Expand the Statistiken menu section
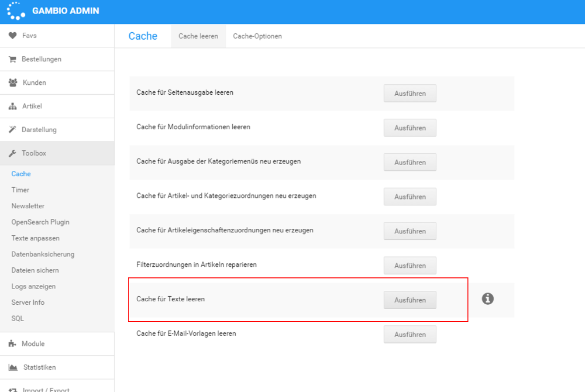Screen dimensions: 585x392 coord(57,367)
